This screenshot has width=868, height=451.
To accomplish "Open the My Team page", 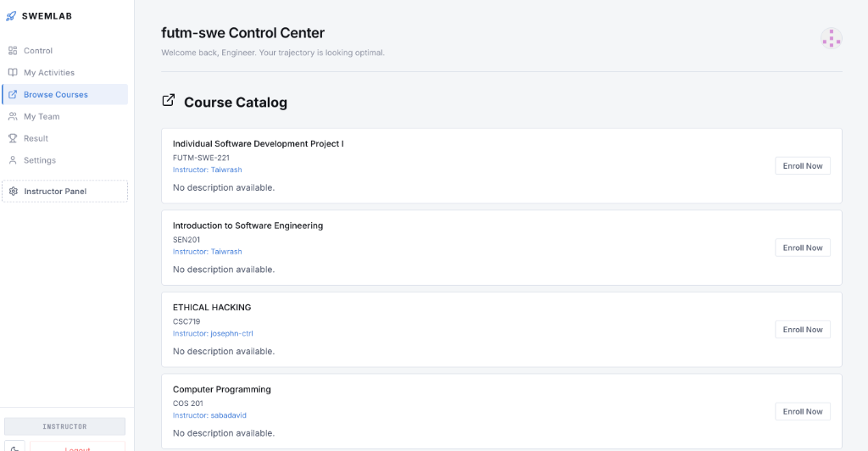I will point(64,116).
